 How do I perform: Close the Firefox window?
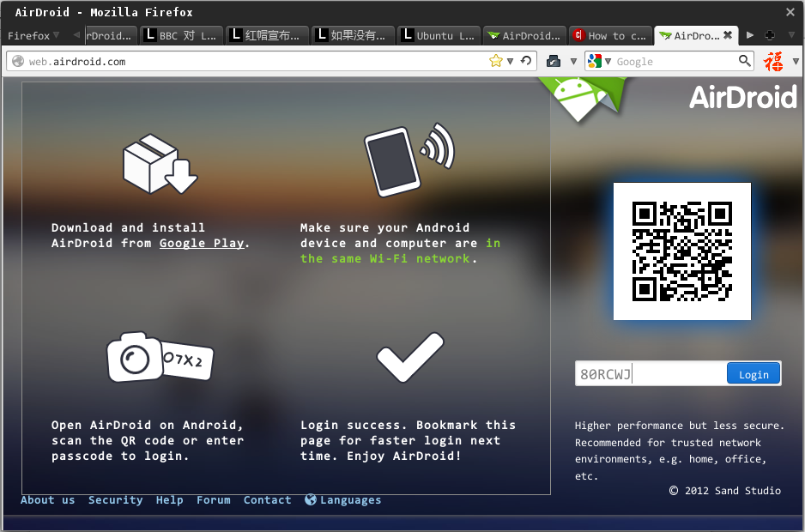[x=790, y=12]
